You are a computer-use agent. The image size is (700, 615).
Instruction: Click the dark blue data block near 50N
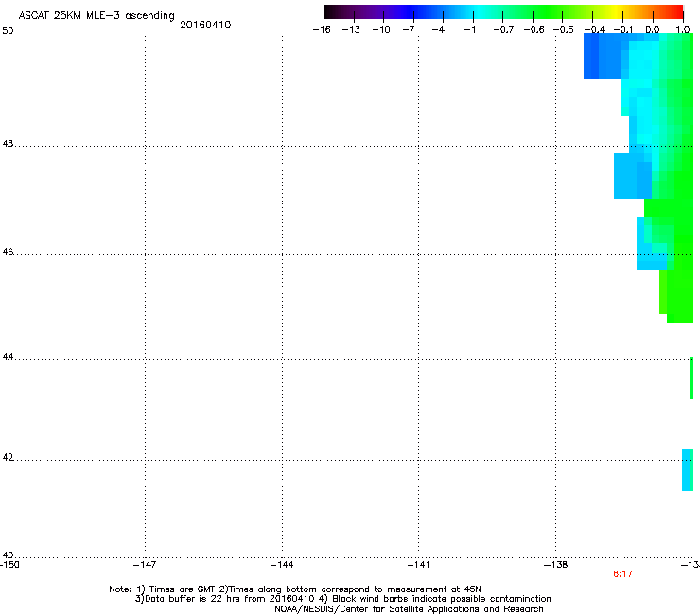coord(603,56)
